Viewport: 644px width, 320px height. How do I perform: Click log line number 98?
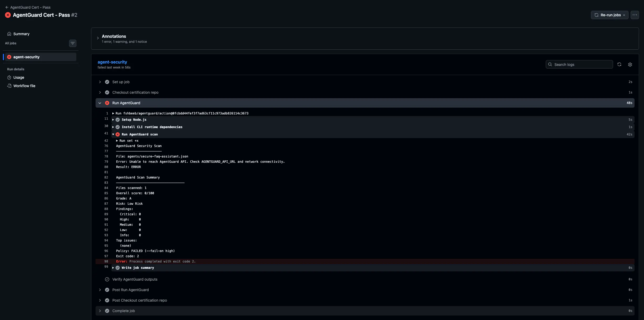coord(106,261)
